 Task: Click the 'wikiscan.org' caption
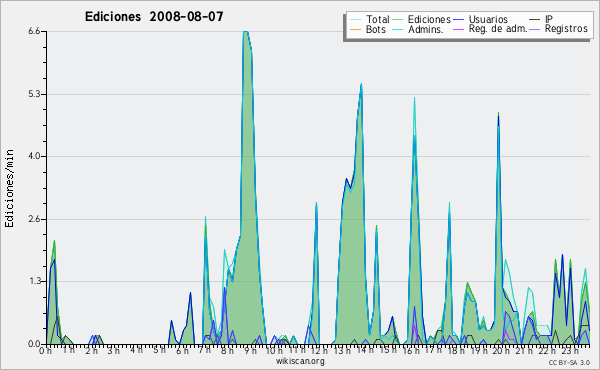point(300,361)
